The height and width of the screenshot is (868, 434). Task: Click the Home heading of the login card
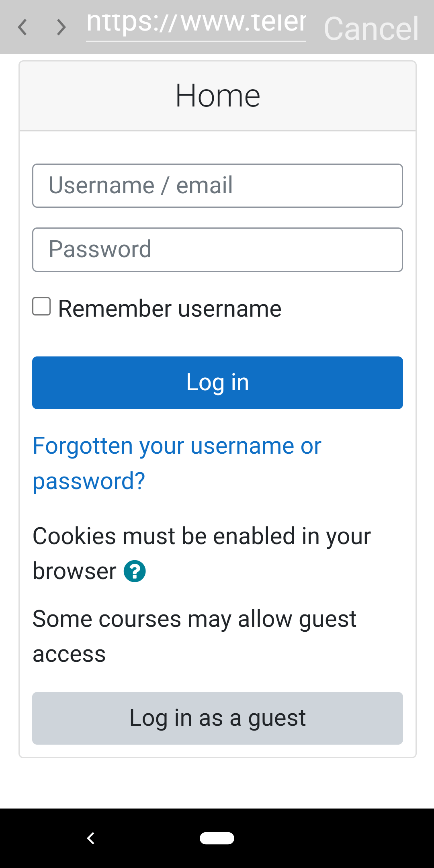[x=217, y=96]
